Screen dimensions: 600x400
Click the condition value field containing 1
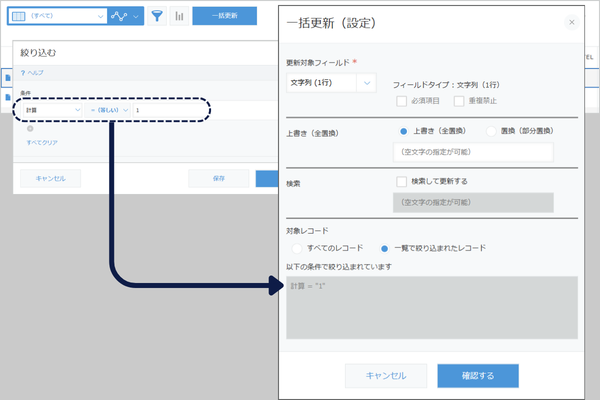pyautogui.click(x=170, y=110)
